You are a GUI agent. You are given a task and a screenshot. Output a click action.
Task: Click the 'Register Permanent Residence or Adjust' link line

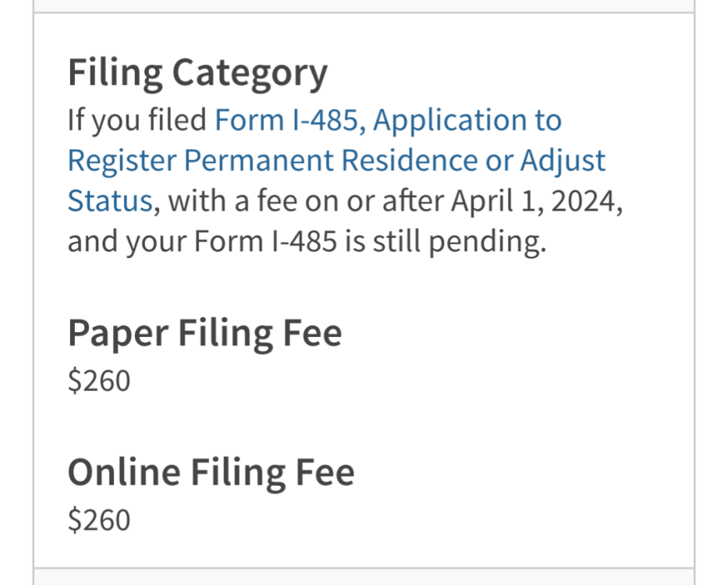click(x=336, y=161)
